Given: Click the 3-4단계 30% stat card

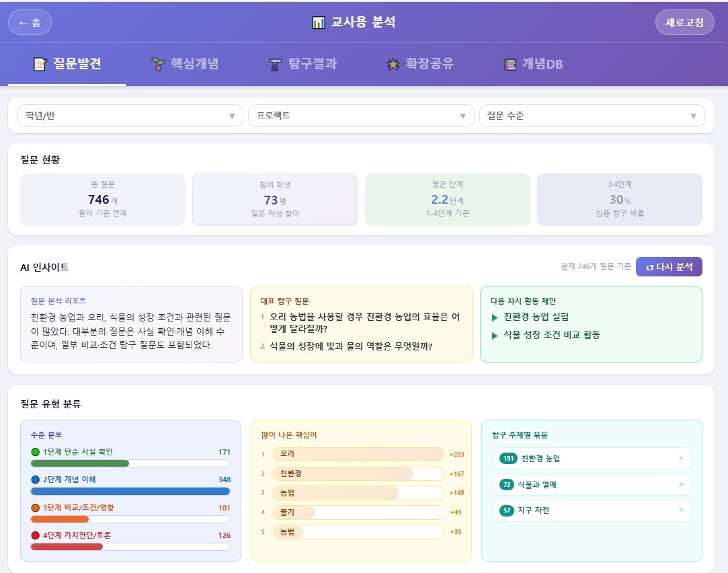Looking at the screenshot, I should [619, 200].
